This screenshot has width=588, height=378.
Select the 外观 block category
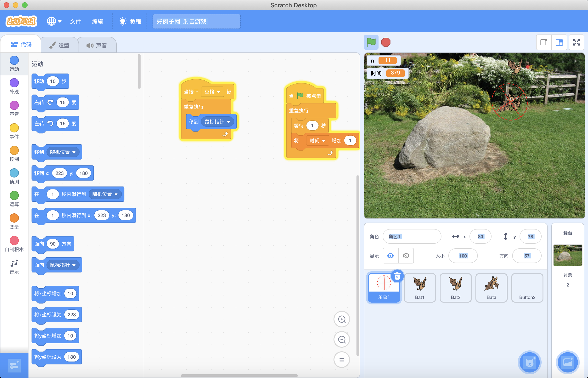tap(14, 86)
